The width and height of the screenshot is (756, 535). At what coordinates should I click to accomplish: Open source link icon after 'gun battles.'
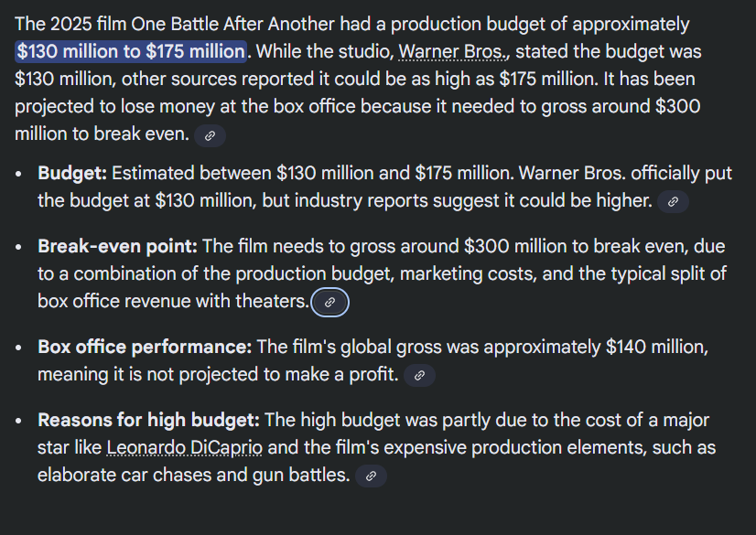(x=370, y=476)
